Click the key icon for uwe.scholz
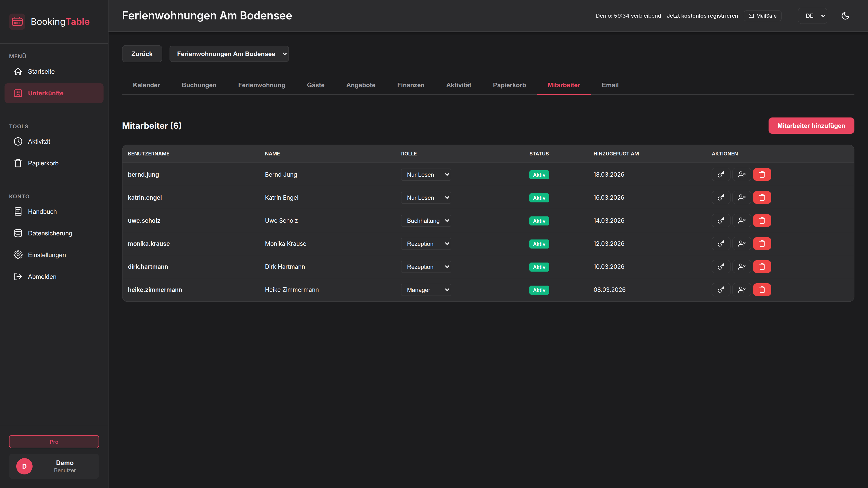The image size is (868, 488). click(x=721, y=221)
